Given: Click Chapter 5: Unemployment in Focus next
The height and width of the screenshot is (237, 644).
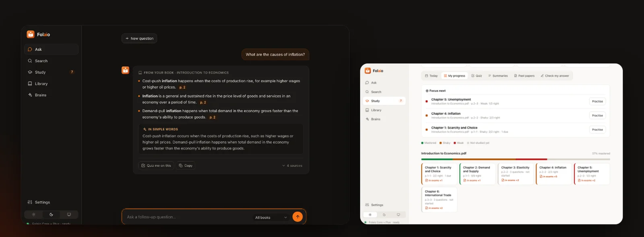Looking at the screenshot, I should pos(451,99).
